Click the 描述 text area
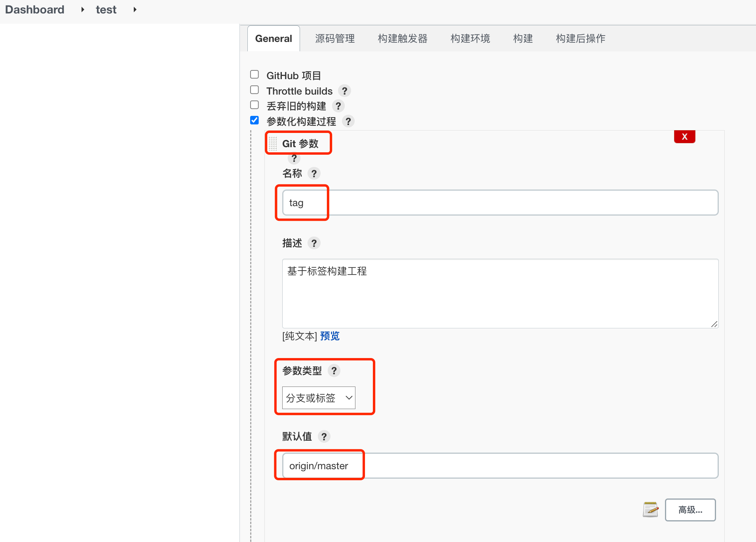 click(x=500, y=294)
